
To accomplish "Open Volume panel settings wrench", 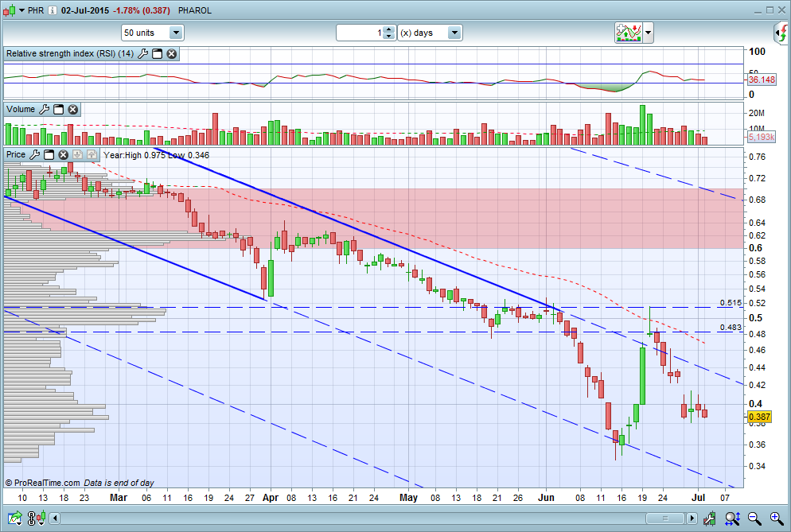I will coord(44,110).
